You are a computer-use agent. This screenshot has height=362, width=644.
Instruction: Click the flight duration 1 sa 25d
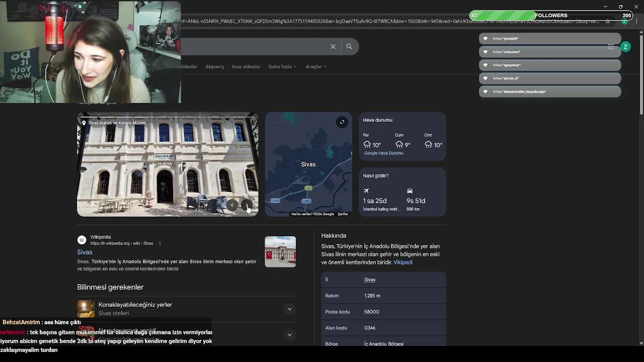375,201
